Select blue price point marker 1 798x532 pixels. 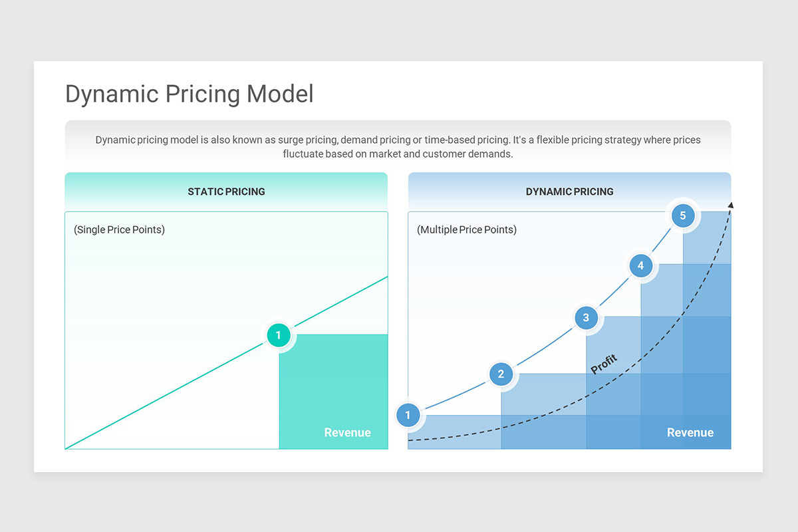pos(408,416)
